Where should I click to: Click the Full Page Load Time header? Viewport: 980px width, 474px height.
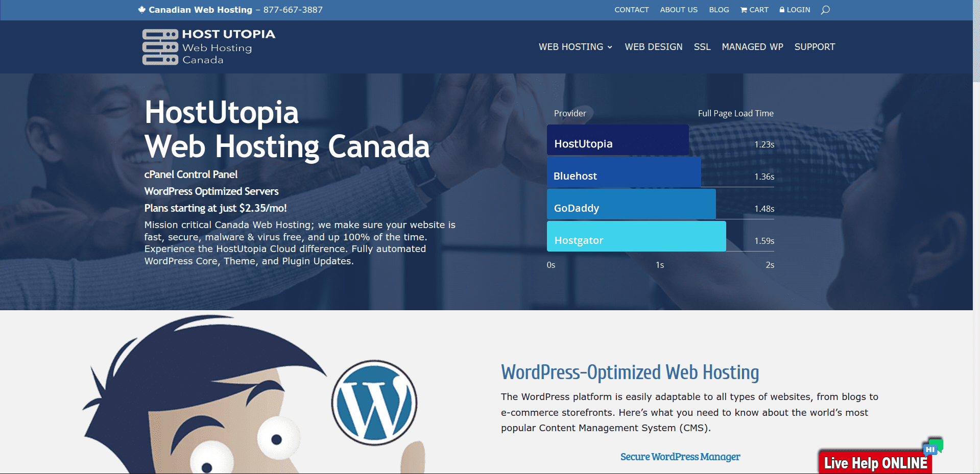point(735,113)
